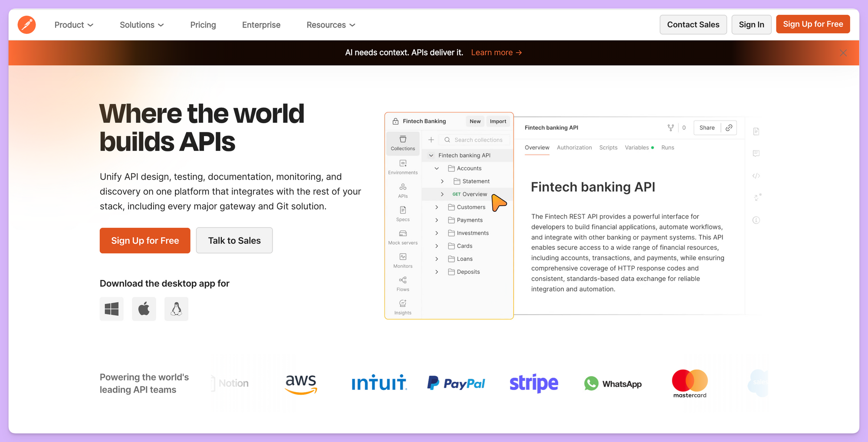Collapse the Fintech banking API tree

pyautogui.click(x=431, y=155)
